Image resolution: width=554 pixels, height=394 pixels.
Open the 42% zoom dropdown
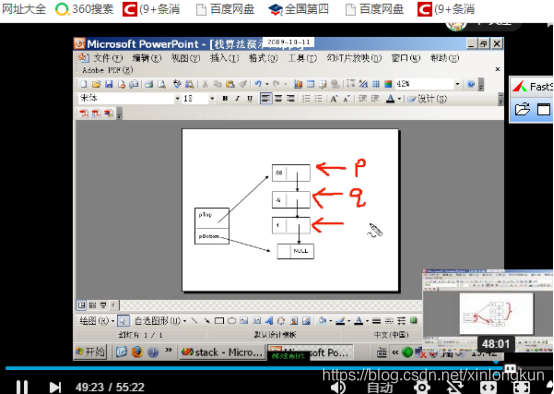pyautogui.click(x=457, y=84)
